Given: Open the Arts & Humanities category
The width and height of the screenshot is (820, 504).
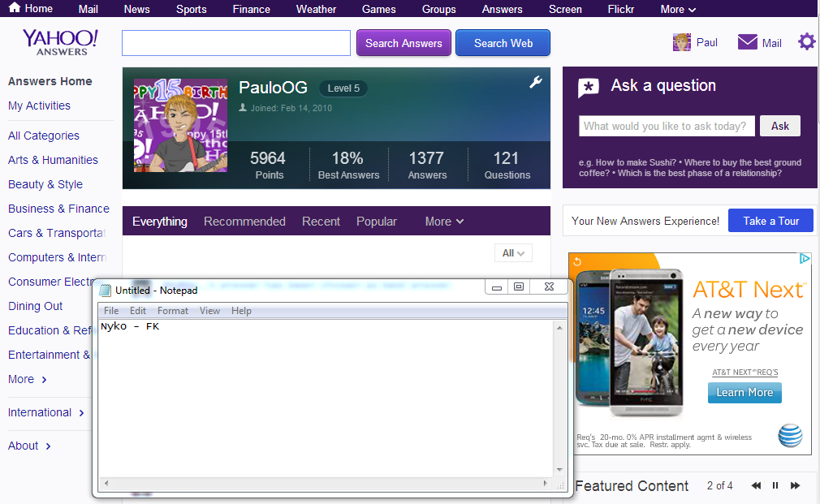Looking at the screenshot, I should click(x=53, y=160).
